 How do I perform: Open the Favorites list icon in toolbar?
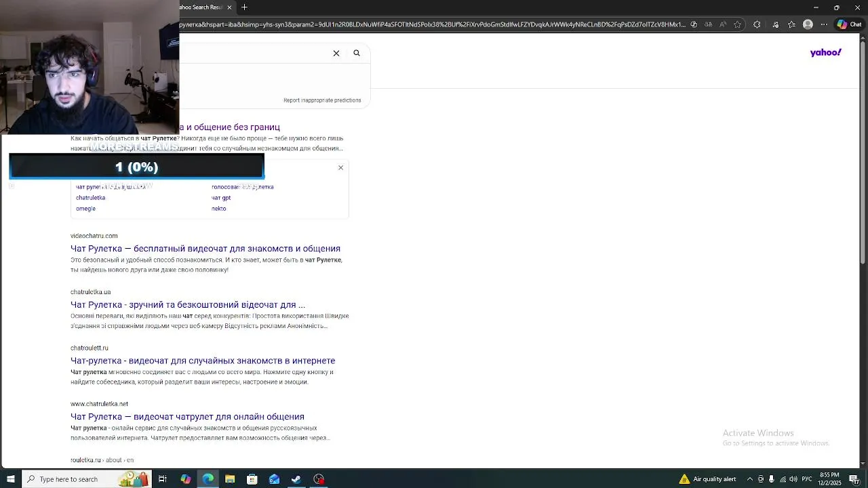point(791,24)
